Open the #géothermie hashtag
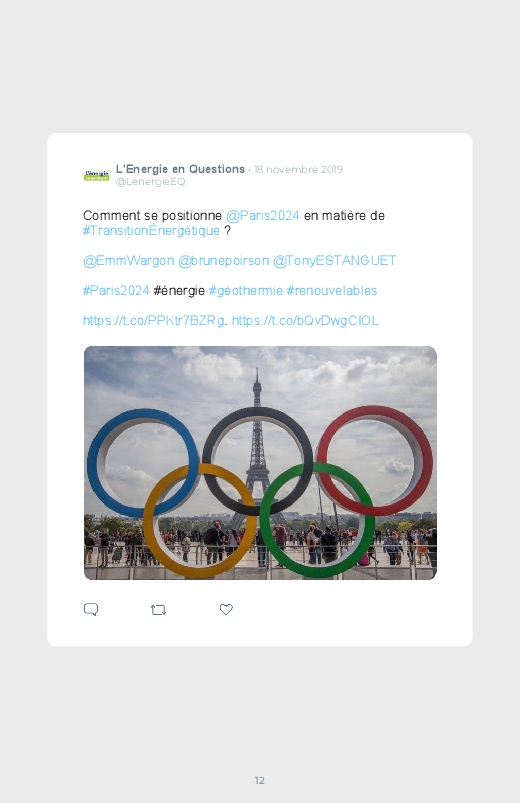 (246, 290)
